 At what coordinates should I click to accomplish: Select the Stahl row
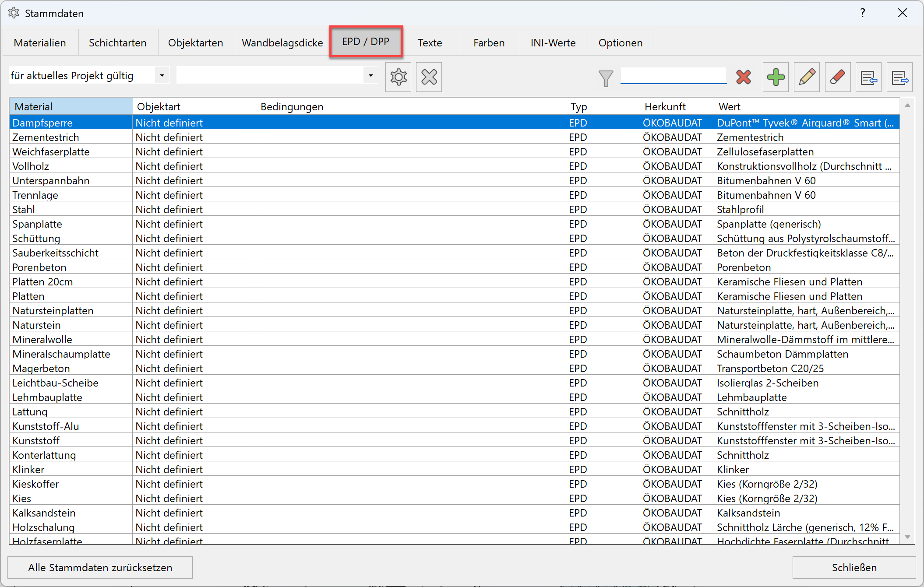[455, 210]
